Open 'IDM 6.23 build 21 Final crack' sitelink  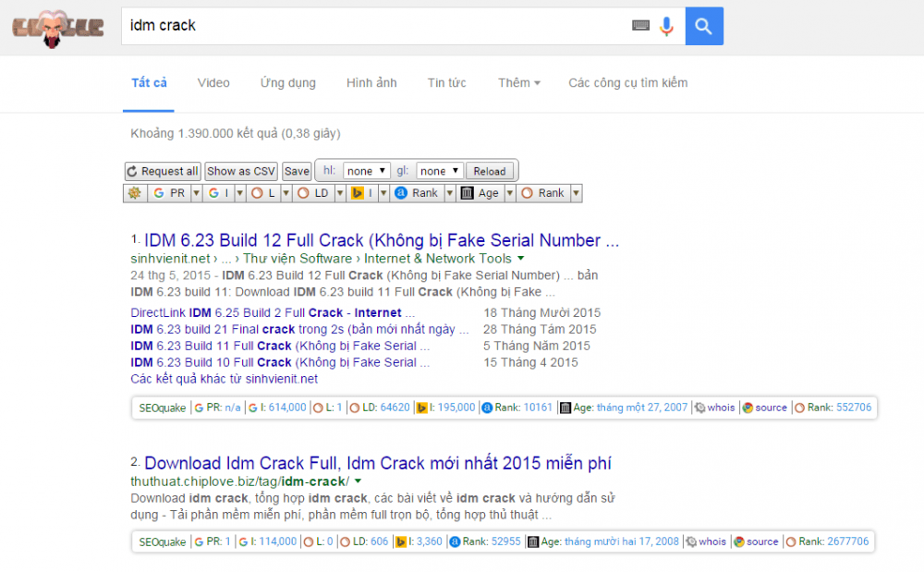pos(300,329)
